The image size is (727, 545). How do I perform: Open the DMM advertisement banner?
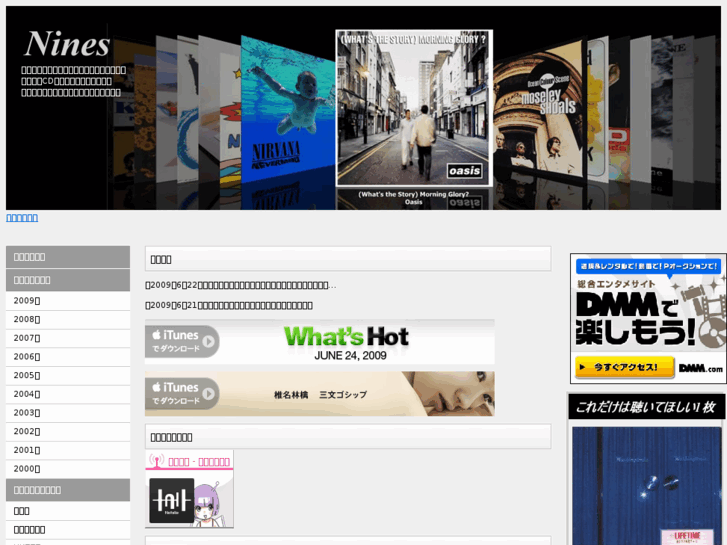(648, 318)
